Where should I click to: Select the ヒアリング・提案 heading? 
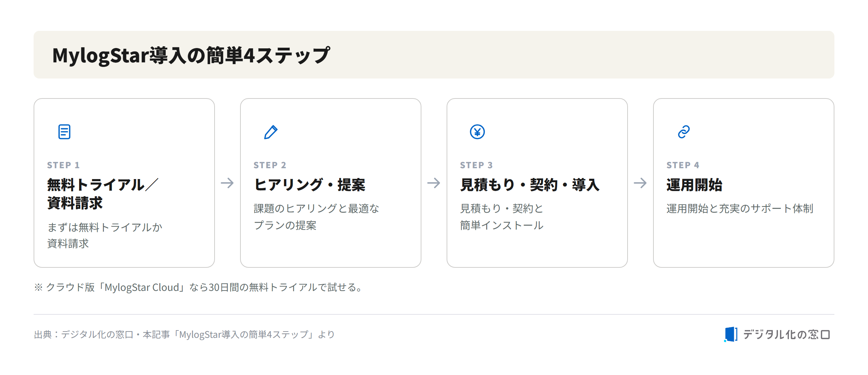pyautogui.click(x=309, y=185)
